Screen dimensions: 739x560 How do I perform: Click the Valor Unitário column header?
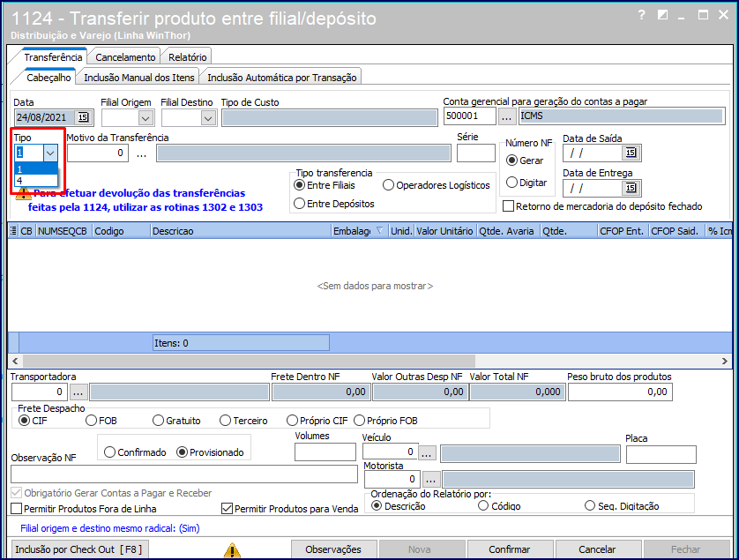click(445, 231)
